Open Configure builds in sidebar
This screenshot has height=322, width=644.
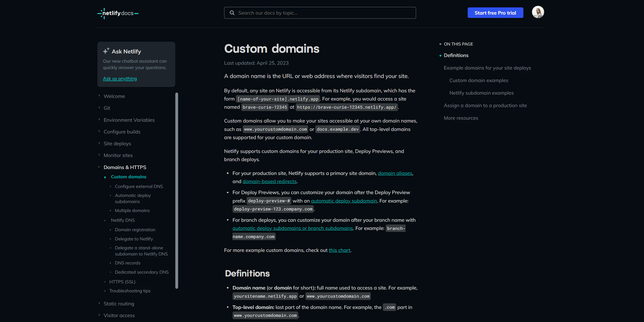tap(122, 132)
